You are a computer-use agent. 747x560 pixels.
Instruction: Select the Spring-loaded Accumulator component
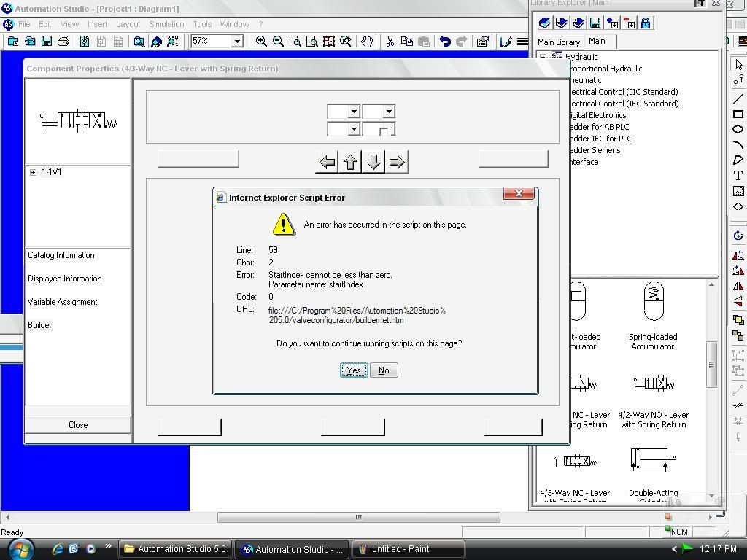coord(653,316)
